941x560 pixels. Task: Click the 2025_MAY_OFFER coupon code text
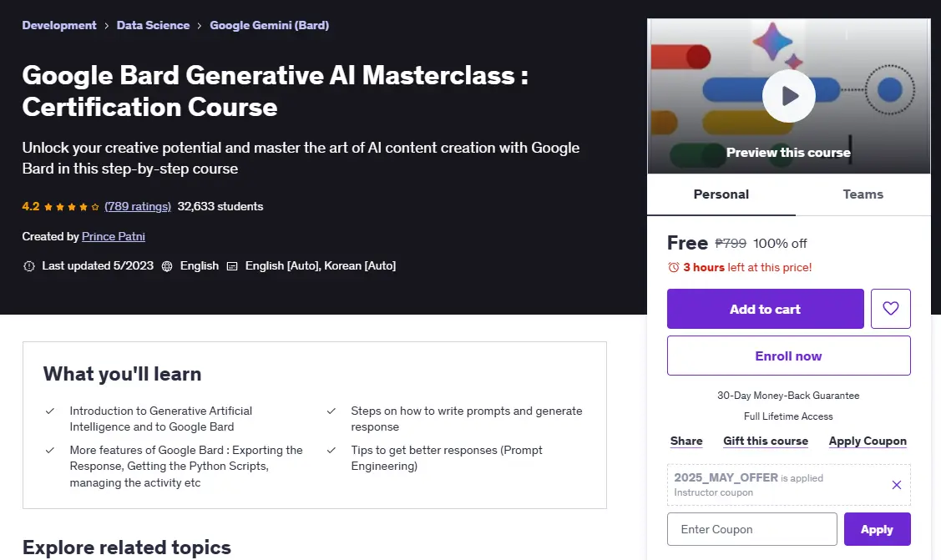(x=726, y=477)
